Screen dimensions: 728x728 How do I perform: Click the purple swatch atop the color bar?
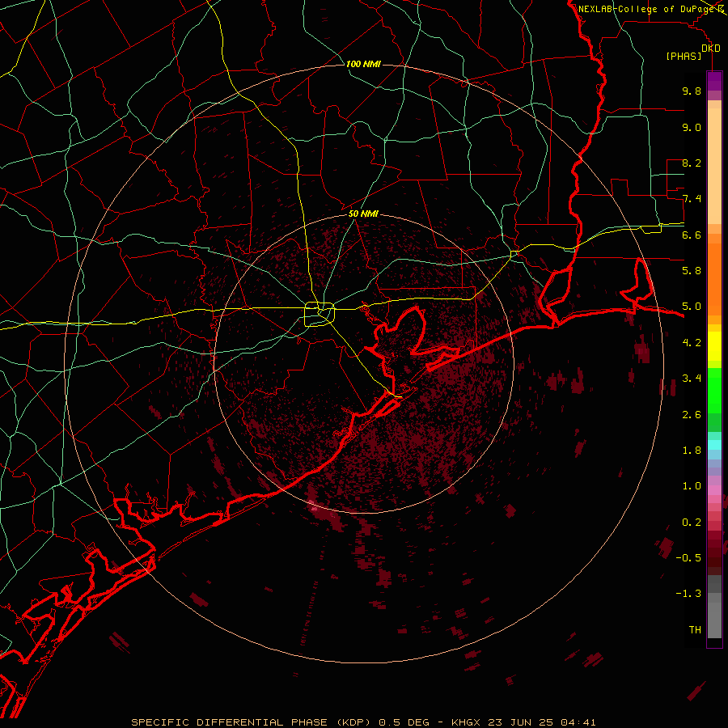[x=714, y=81]
